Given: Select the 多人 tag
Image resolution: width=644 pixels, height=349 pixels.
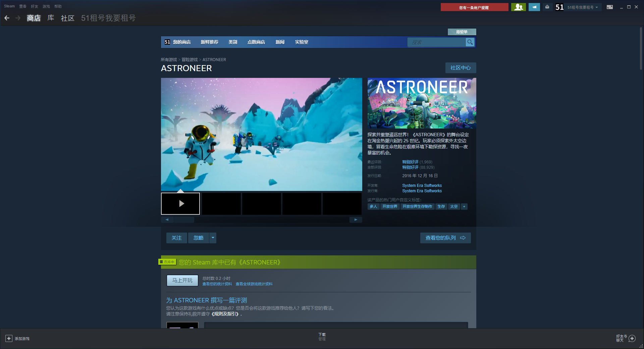Looking at the screenshot, I should point(373,207).
